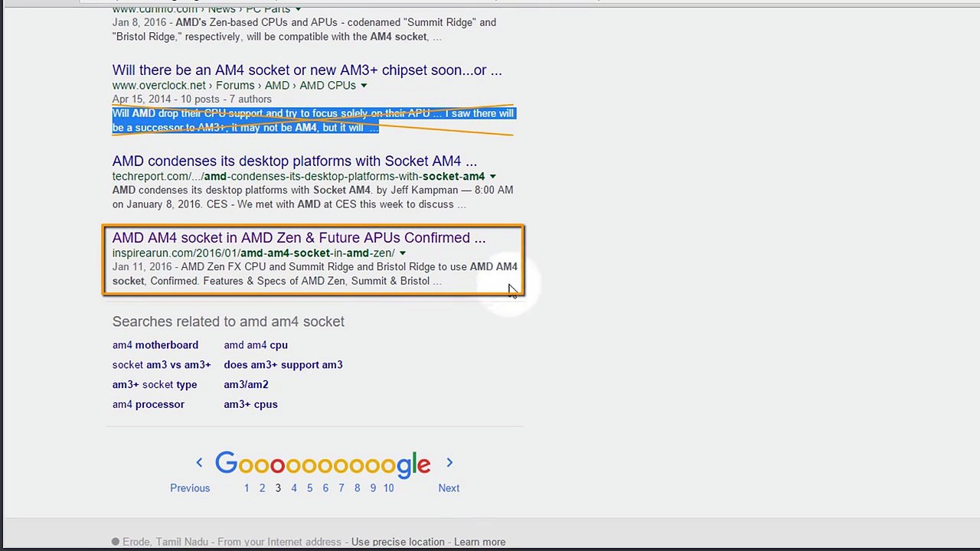Expand dropdown arrow next to techreport.com URL
This screenshot has width=980, height=551.
coord(492,177)
